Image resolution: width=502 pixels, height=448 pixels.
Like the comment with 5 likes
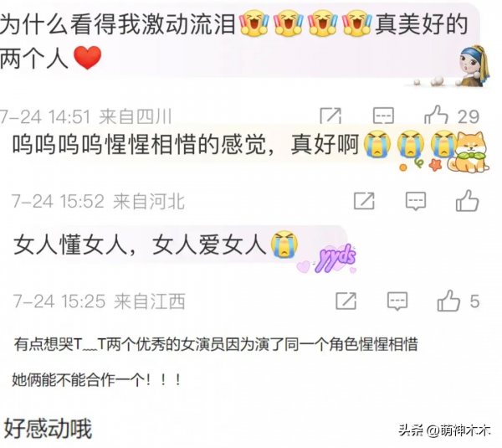(x=448, y=301)
